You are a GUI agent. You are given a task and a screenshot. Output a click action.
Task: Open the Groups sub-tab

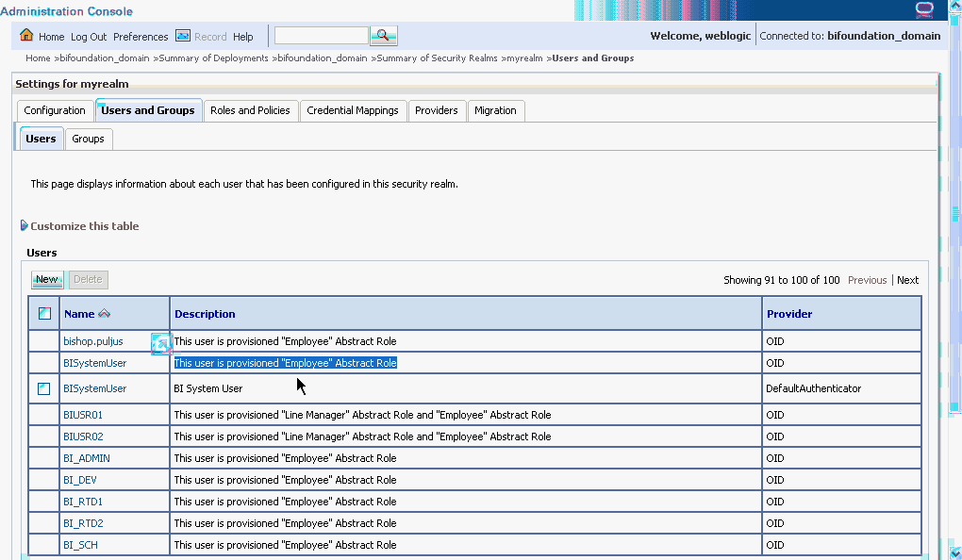tap(88, 139)
